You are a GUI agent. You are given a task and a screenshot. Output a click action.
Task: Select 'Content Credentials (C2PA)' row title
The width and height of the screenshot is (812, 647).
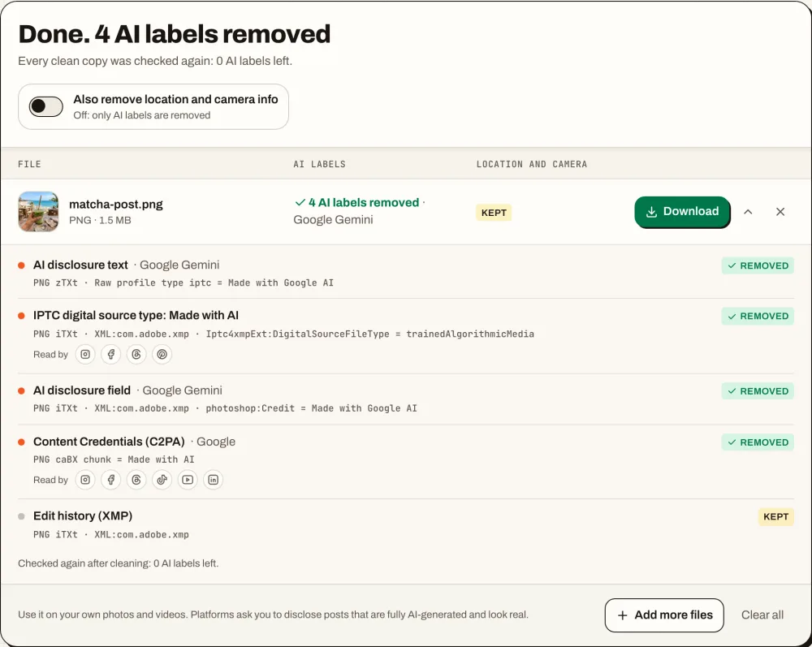109,442
